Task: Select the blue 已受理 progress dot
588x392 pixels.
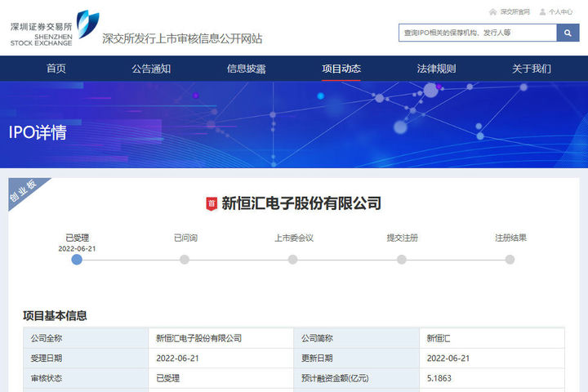Action: click(77, 260)
